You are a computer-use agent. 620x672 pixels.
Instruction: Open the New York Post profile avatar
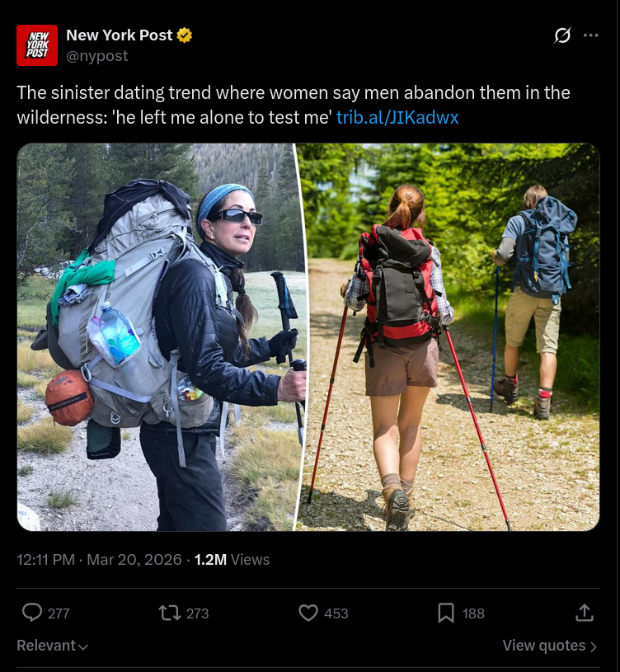(37, 45)
